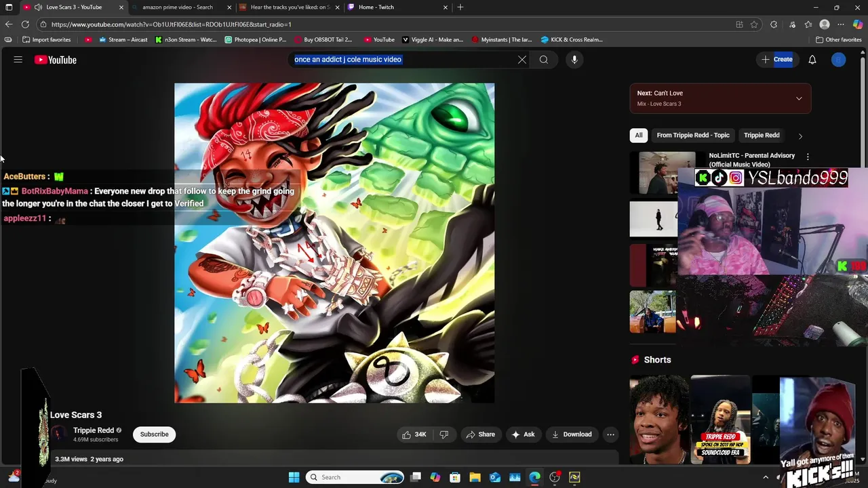Viewport: 868px width, 488px height.
Task: Show more filter chips arrow
Action: [x=800, y=136]
